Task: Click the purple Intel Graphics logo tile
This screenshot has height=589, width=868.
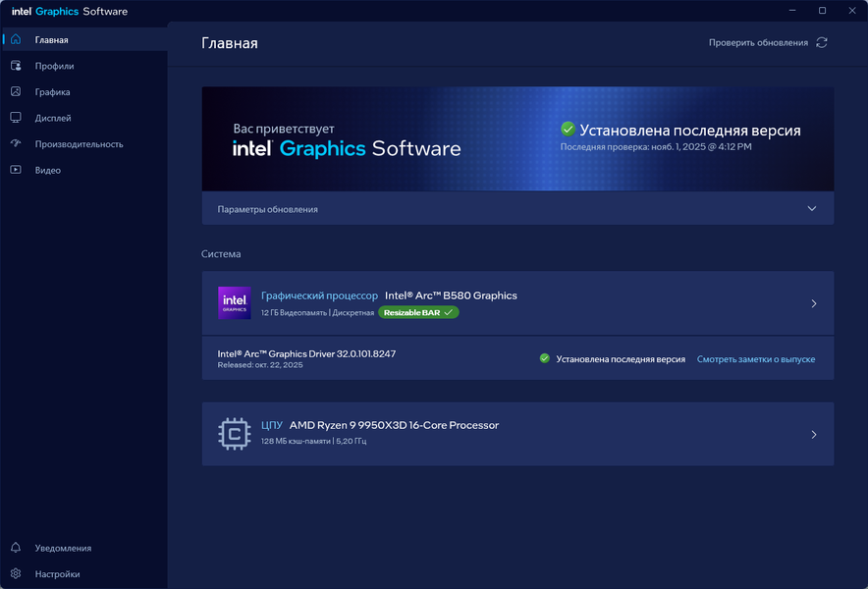Action: (234, 302)
